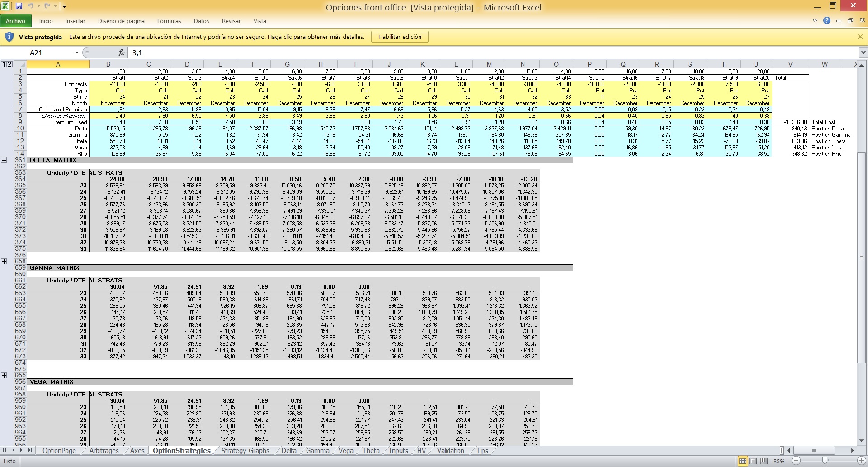The height and width of the screenshot is (467, 868).
Task: Collapse the Delta Matrix outline group
Action: (x=4, y=160)
